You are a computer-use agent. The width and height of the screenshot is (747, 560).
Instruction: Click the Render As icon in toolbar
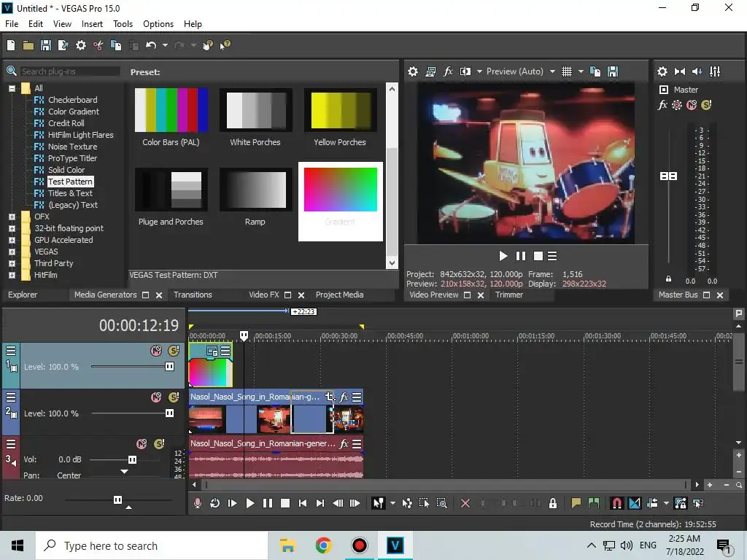pyautogui.click(x=63, y=45)
